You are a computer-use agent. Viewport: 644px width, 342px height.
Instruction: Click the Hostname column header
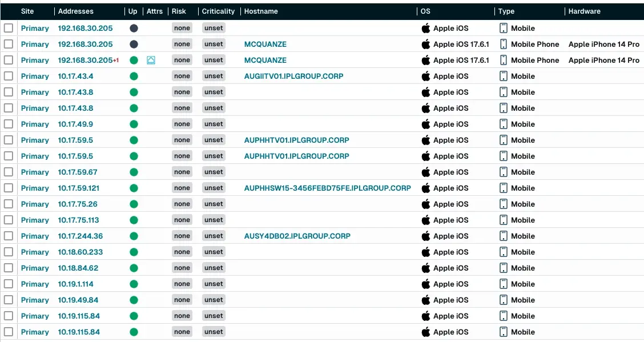point(261,11)
